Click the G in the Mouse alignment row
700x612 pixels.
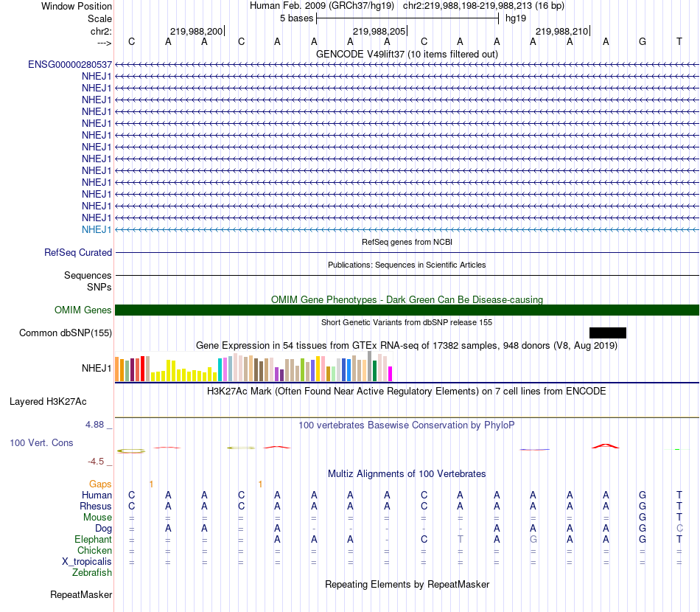click(643, 518)
